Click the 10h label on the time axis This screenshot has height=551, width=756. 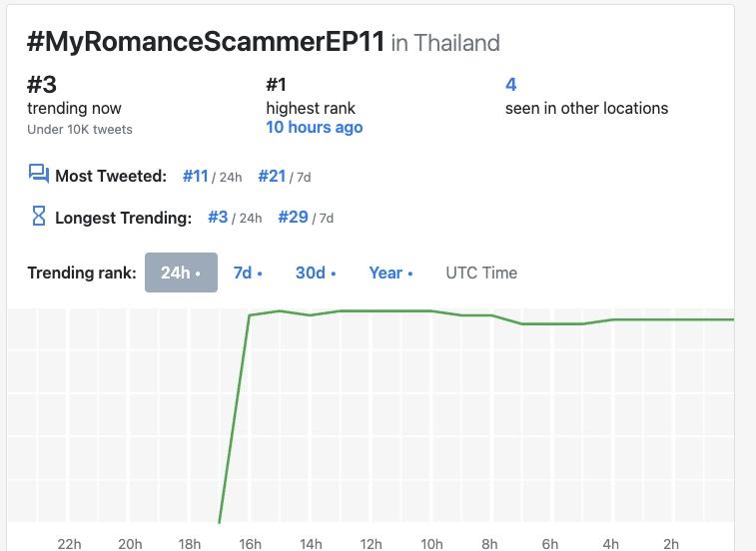[431, 543]
